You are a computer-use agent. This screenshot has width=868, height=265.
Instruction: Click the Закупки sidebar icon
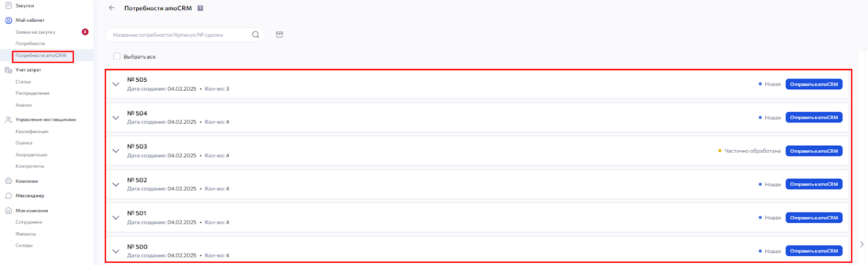point(8,5)
